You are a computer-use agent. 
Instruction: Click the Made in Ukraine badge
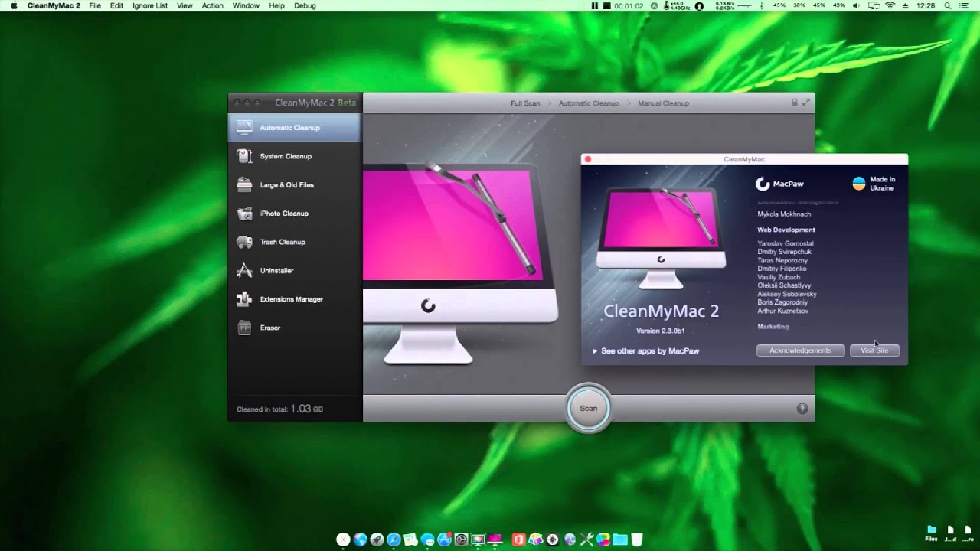click(x=874, y=184)
